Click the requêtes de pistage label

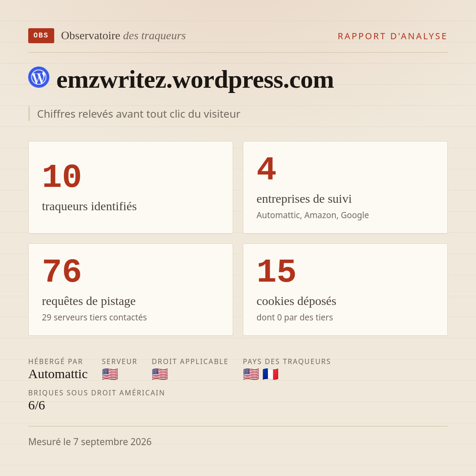[x=89, y=301]
